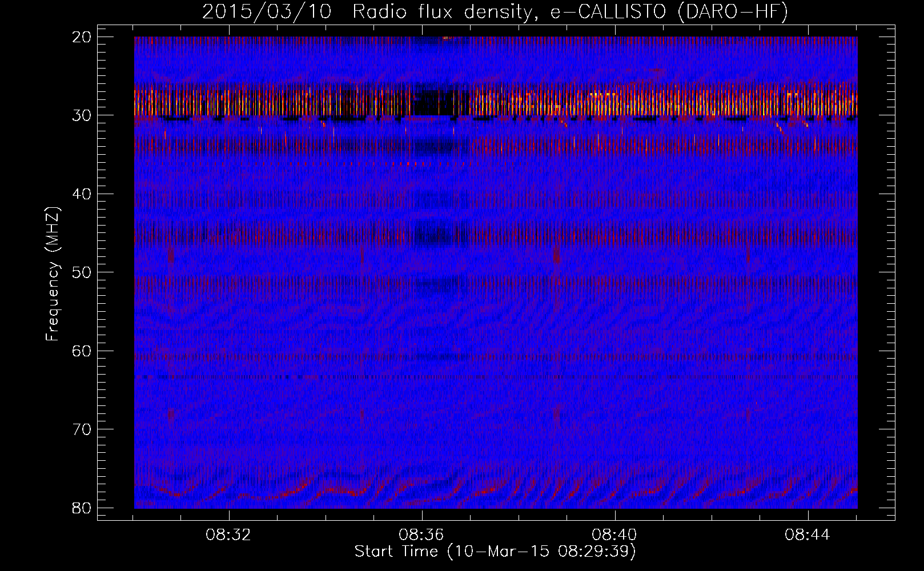The image size is (924, 571).
Task: Click the "08:44" time tick label
Action: (808, 535)
